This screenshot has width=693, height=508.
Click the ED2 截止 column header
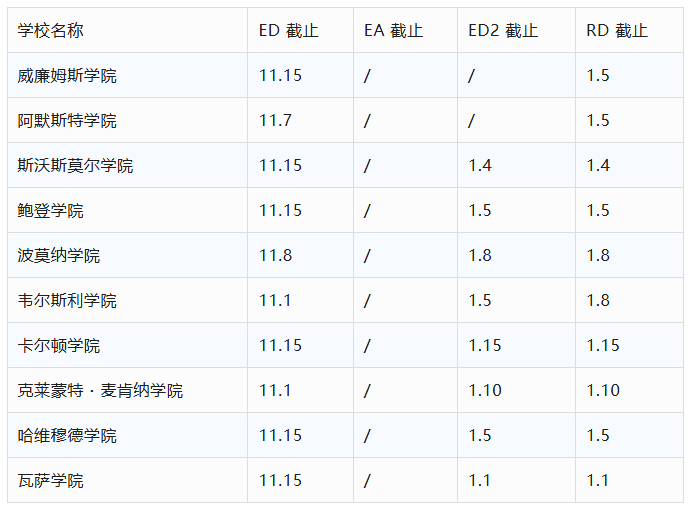[x=503, y=31]
